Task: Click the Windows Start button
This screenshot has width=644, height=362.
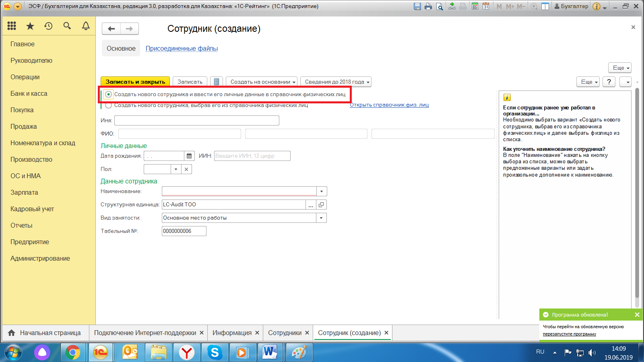Action: (13, 353)
